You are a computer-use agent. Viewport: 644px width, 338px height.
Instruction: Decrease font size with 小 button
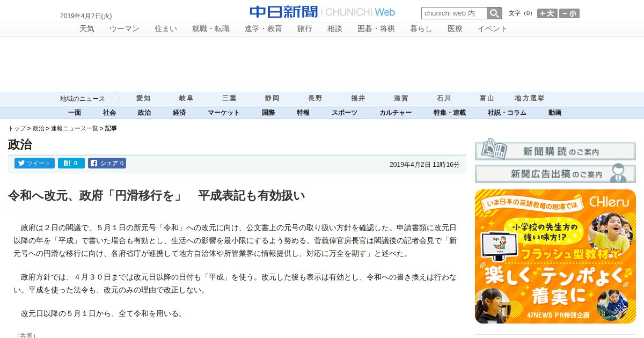click(569, 13)
